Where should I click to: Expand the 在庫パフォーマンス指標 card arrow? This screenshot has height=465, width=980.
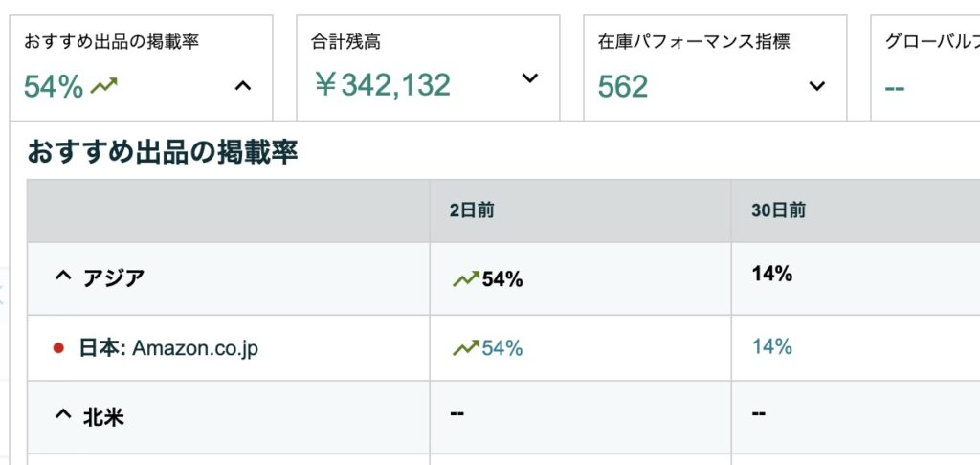[x=817, y=86]
